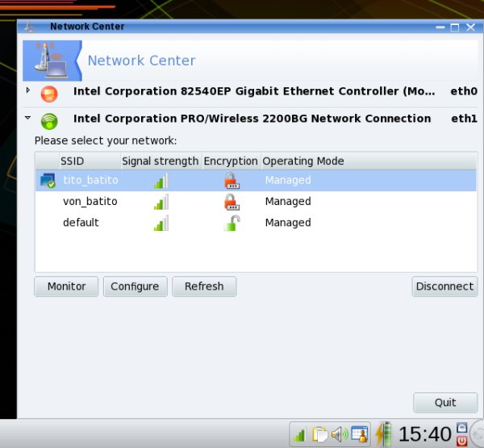The width and height of the screenshot is (484, 448).
Task: Open the Network Center window menu icon
Action: pos(30,27)
